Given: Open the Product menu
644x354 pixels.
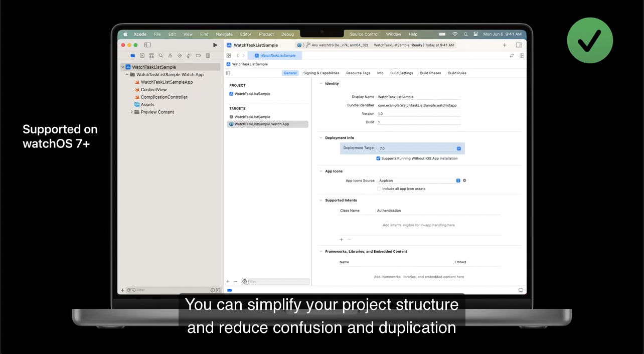Looking at the screenshot, I should pyautogui.click(x=266, y=34).
